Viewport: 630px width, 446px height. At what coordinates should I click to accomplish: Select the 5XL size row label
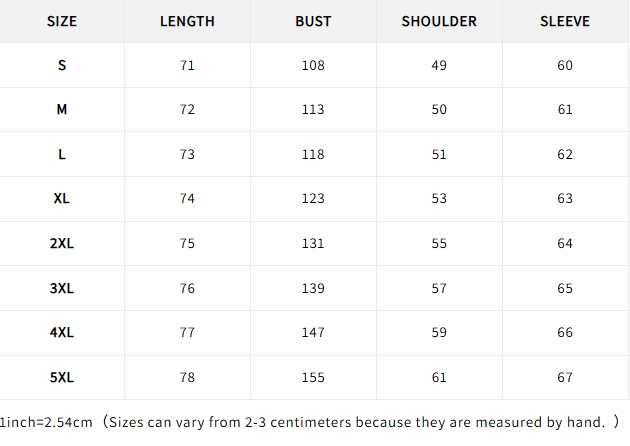tap(61, 378)
